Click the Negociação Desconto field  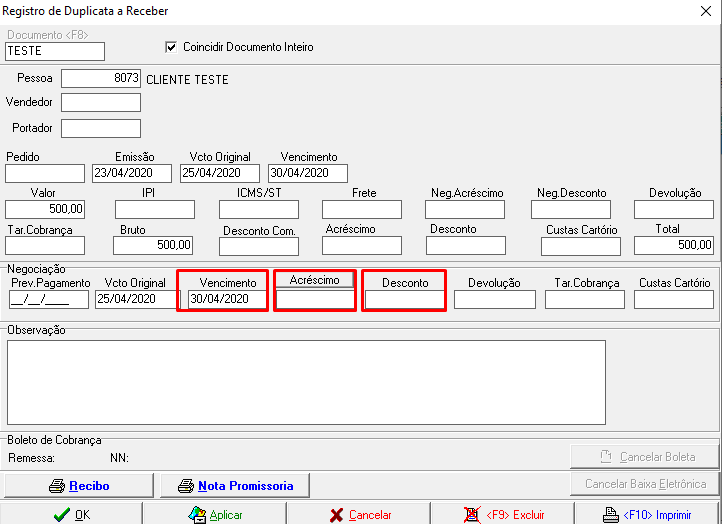pyautogui.click(x=404, y=300)
